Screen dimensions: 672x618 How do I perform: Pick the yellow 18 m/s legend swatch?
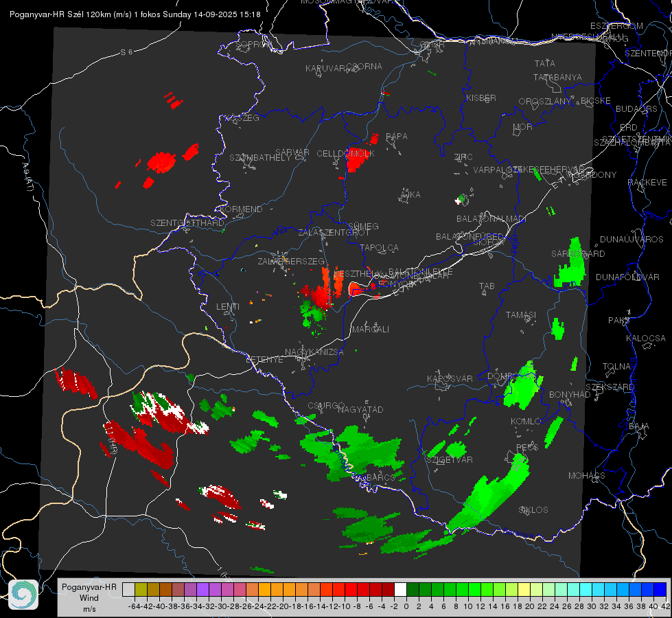point(524,589)
